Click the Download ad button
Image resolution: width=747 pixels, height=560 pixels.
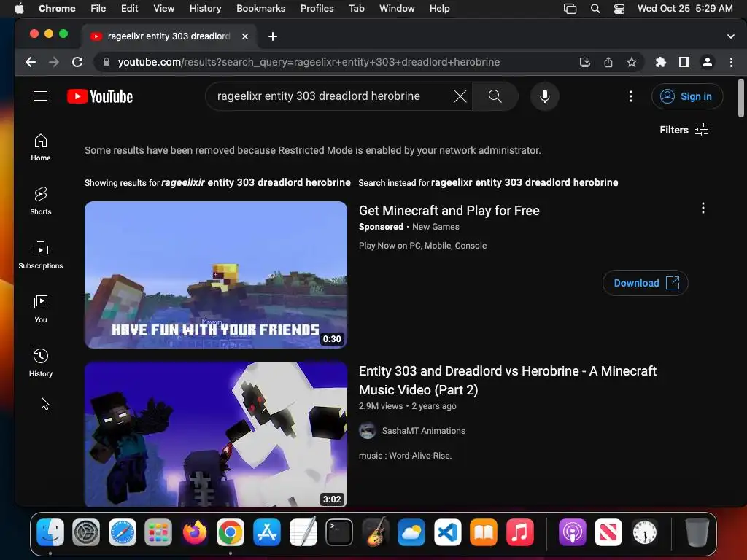click(645, 283)
